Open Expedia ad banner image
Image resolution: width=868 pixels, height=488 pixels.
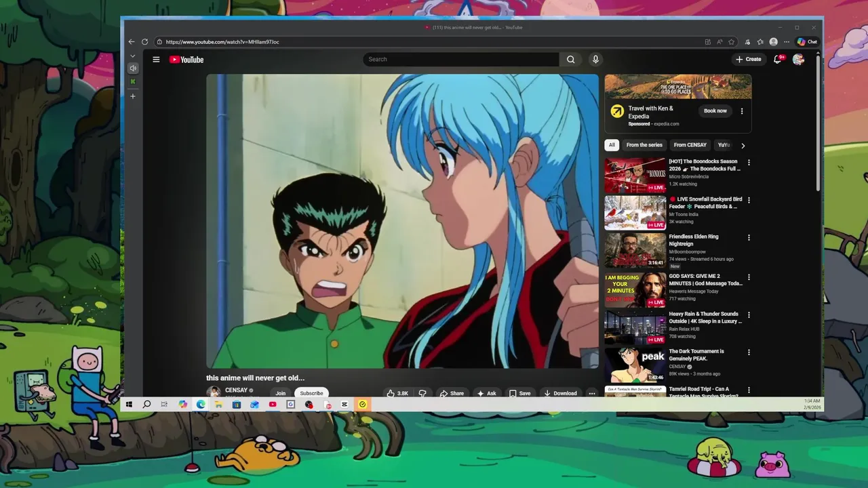[x=678, y=87]
